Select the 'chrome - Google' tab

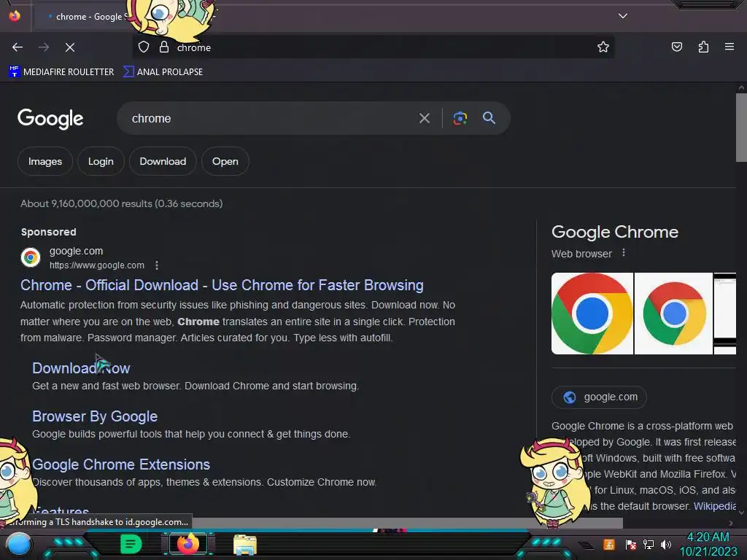88,17
